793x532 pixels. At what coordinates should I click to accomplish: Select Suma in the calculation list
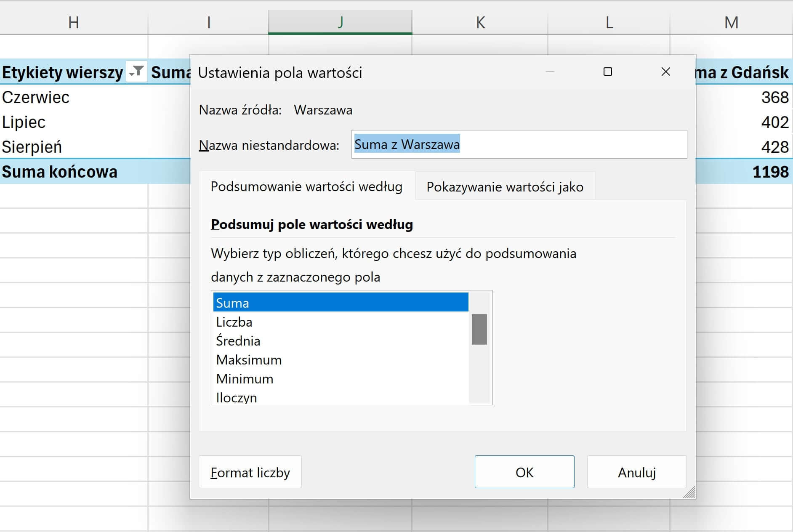pyautogui.click(x=340, y=303)
